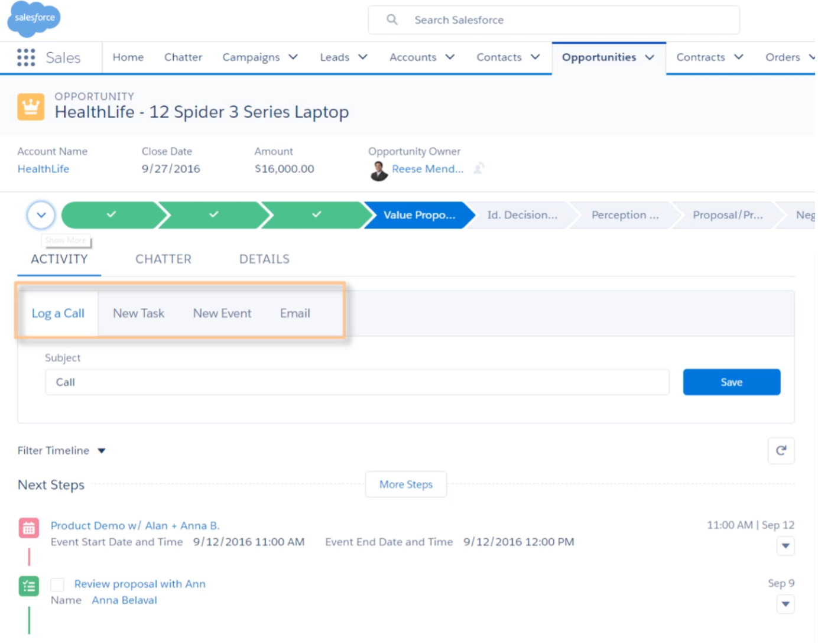Click the 9/27/2016 close date value
The width and height of the screenshot is (818, 644).
coord(171,169)
